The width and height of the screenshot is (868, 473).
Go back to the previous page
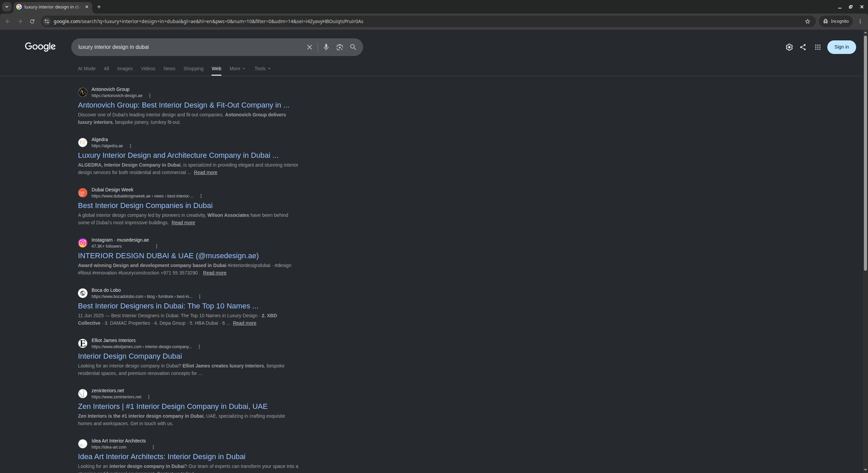point(8,21)
